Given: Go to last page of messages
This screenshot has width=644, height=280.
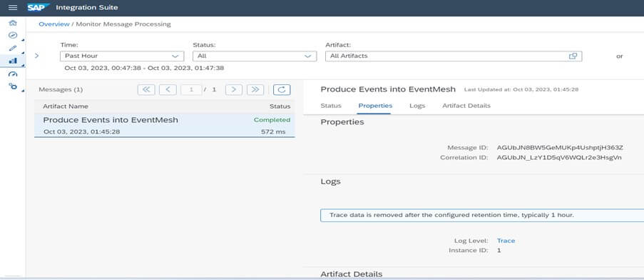Looking at the screenshot, I should (x=255, y=89).
